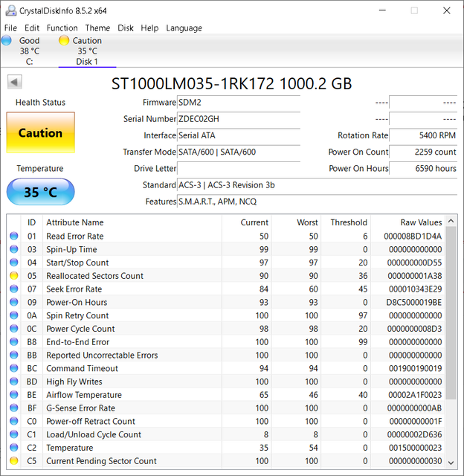Select the Good C: drive tab
This screenshot has width=464, height=476.
coord(29,51)
